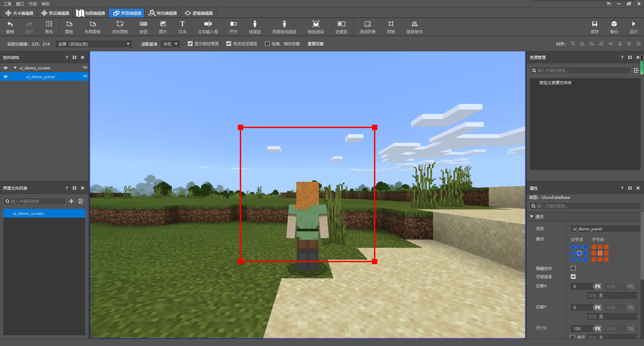This screenshot has width=644, height=346.
Task: Insert a Layout Panel (布局面板)
Action: [93, 27]
